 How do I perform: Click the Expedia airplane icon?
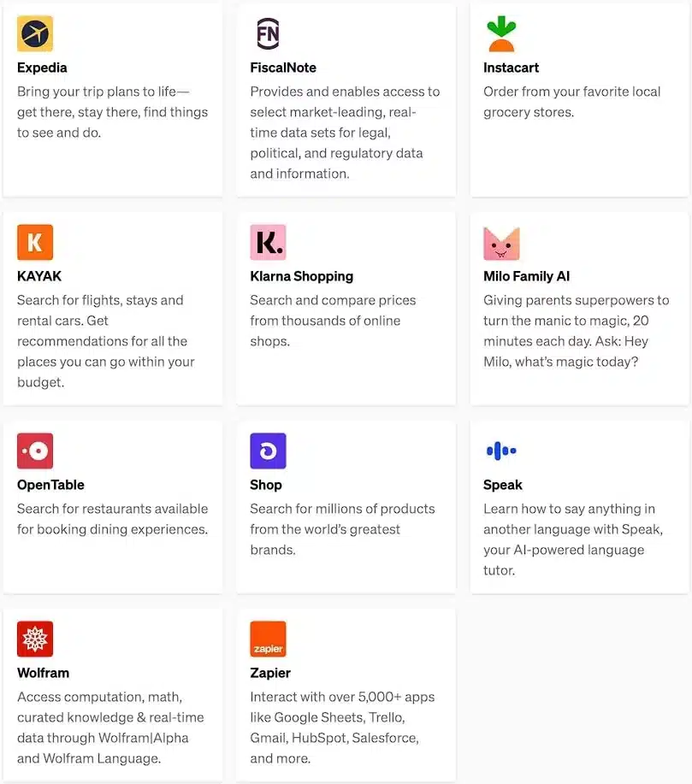(x=34, y=34)
